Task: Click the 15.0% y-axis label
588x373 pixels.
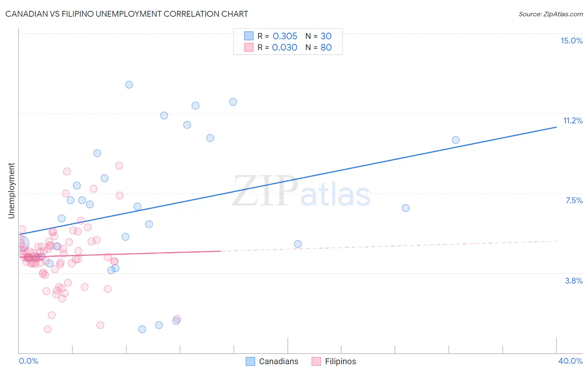Action: [571, 41]
